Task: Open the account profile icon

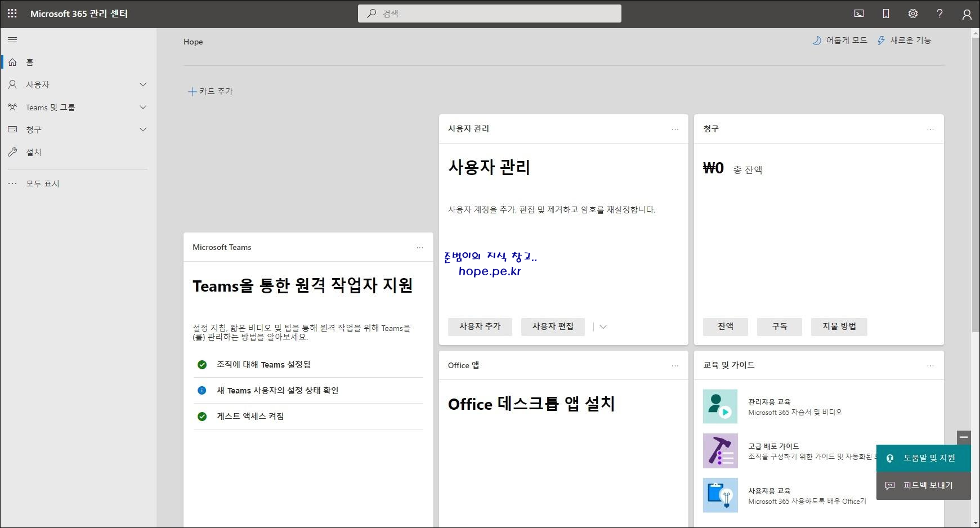Action: tap(966, 14)
